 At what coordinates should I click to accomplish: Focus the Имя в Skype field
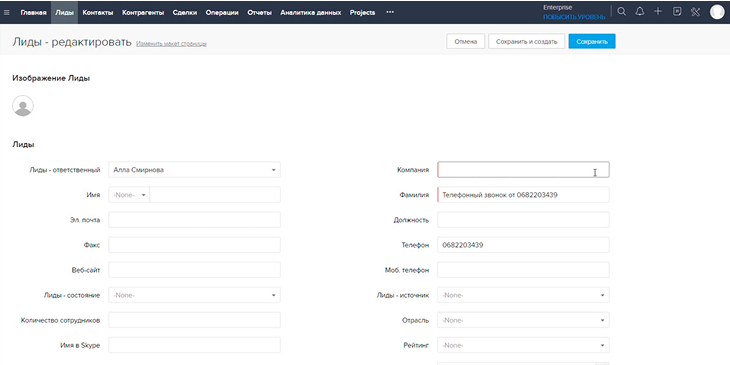[x=194, y=345]
